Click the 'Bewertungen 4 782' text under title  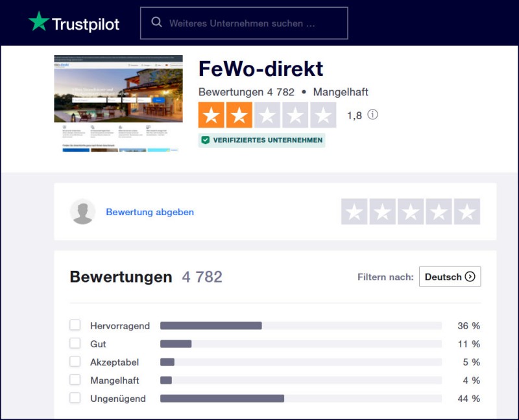[247, 92]
